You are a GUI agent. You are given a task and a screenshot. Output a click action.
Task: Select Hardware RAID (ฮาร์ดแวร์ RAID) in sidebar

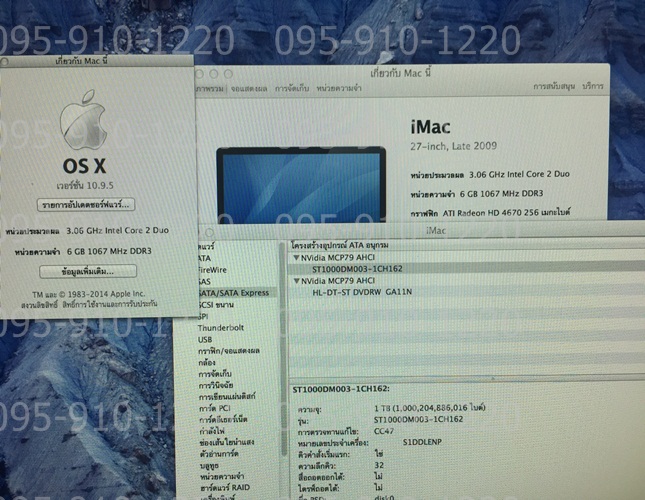pos(225,488)
